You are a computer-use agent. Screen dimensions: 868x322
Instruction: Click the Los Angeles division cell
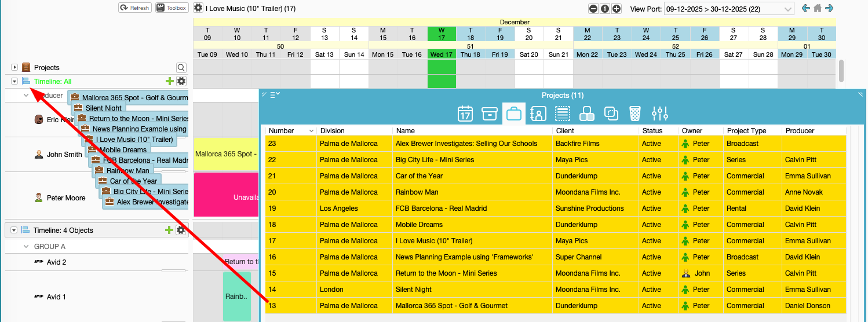[355, 208]
